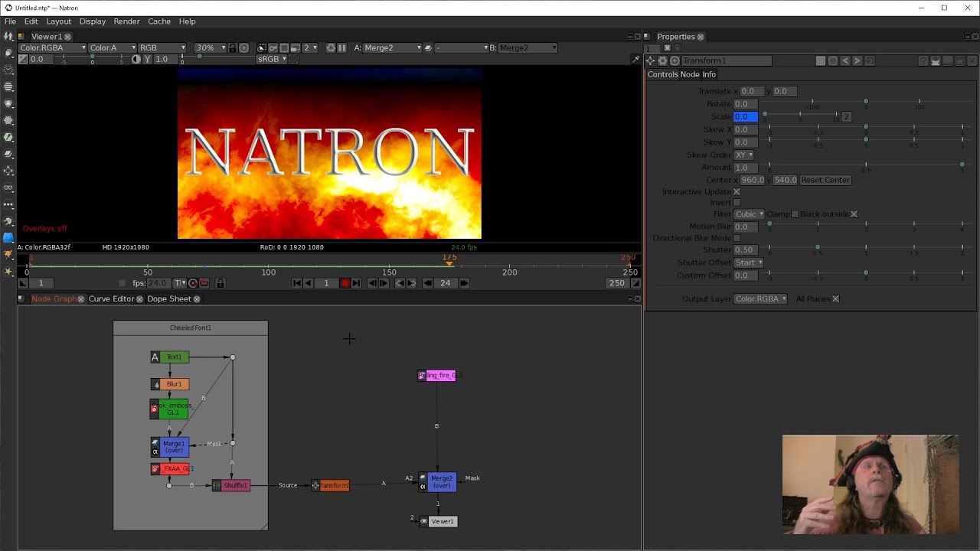Toggle the Interactive Update checkbox
The height and width of the screenshot is (551, 980).
tap(737, 192)
